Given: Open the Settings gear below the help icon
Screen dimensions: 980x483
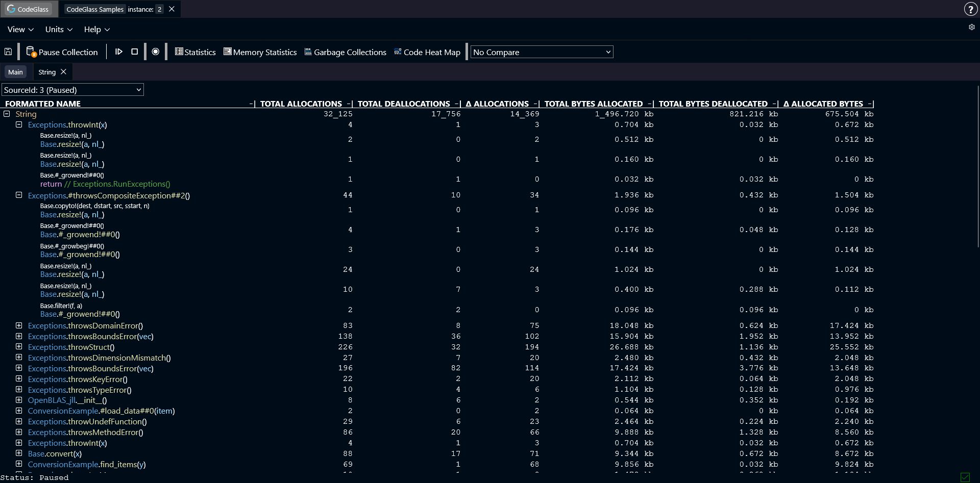Looking at the screenshot, I should pyautogui.click(x=972, y=27).
